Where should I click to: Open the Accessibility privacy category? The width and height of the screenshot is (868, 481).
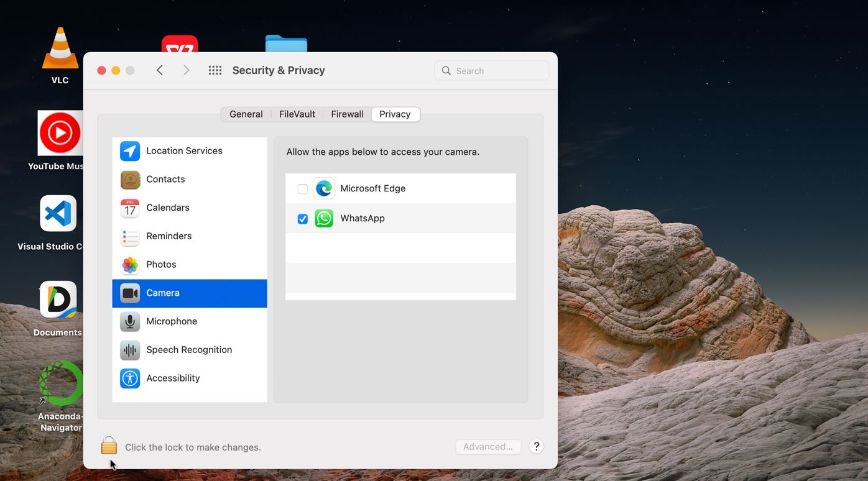173,378
